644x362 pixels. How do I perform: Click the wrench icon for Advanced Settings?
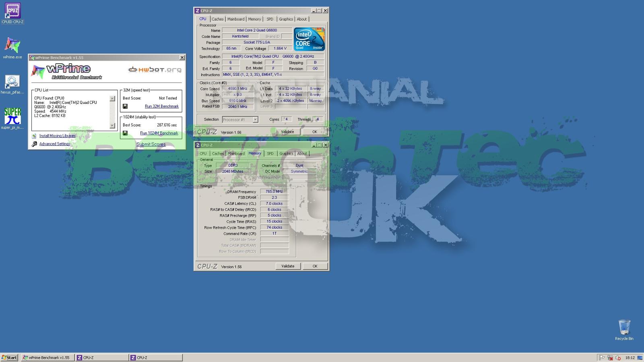pyautogui.click(x=34, y=144)
